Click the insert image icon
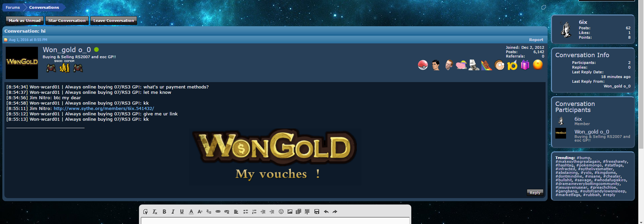644x224 pixels. coord(290,212)
